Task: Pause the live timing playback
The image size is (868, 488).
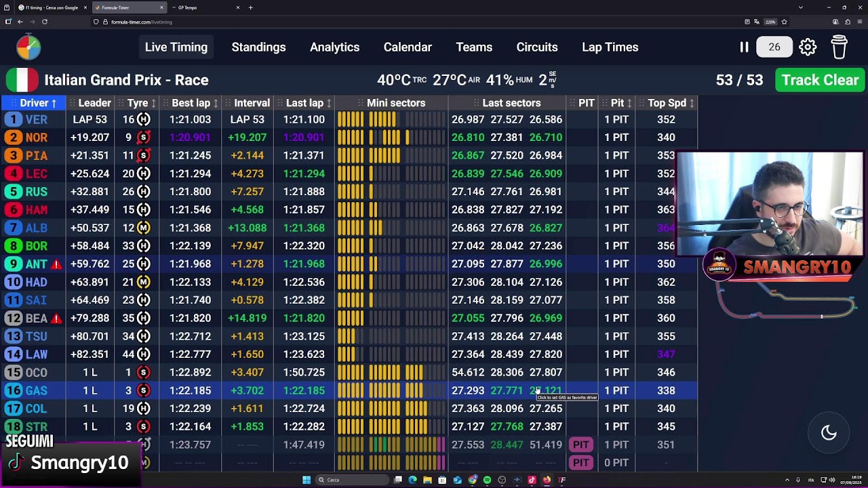Action: (x=744, y=47)
